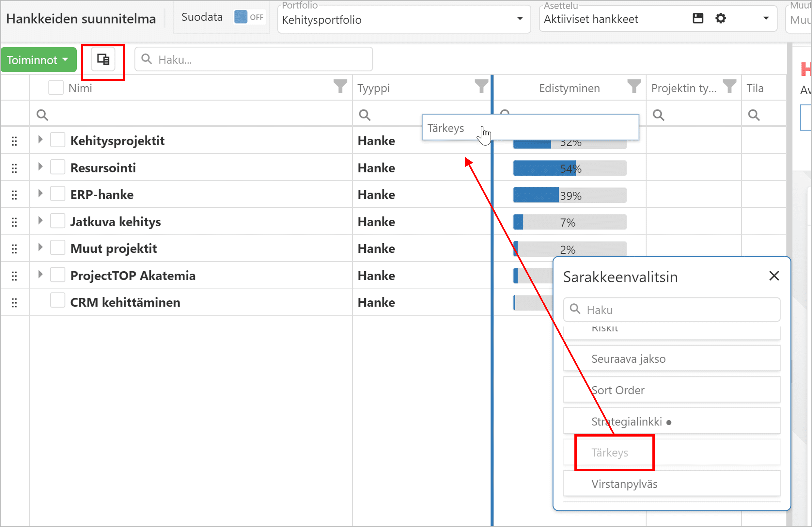
Task: Open the column chooser icon button
Action: click(103, 60)
